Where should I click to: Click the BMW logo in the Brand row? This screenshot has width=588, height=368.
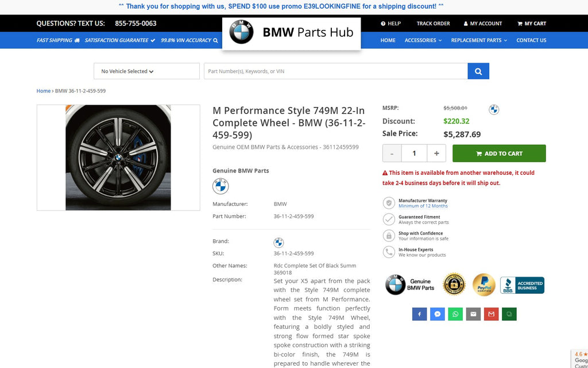(278, 242)
